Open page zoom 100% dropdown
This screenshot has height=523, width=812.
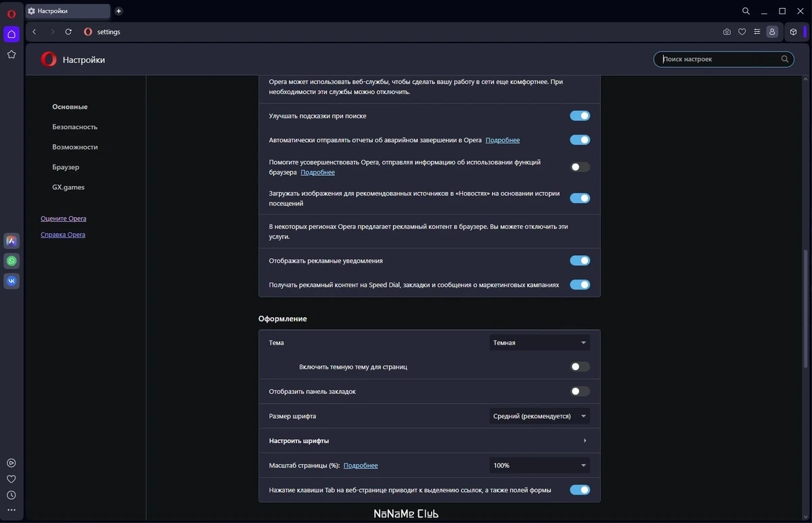coord(539,465)
